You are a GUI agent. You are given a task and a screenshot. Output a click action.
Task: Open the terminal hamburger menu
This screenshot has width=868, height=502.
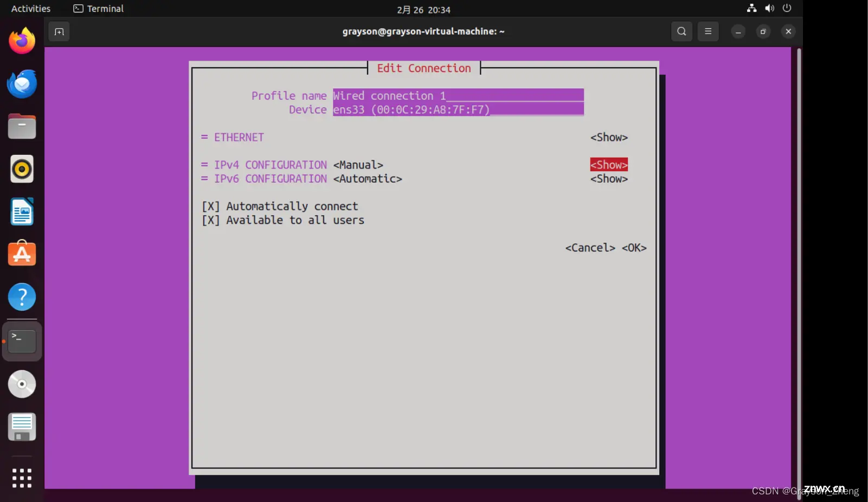click(708, 31)
